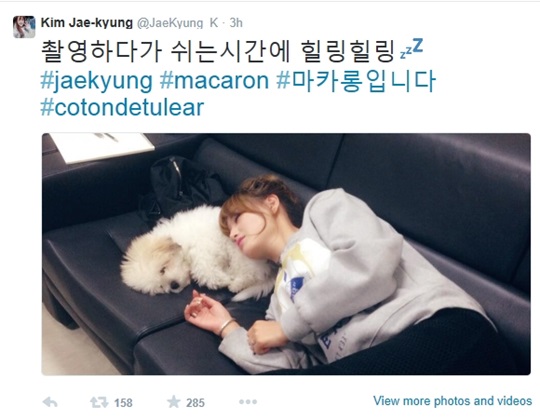The height and width of the screenshot is (419, 540).
Task: Open Kim Jae-kyung's profile avatar
Action: pos(24,27)
